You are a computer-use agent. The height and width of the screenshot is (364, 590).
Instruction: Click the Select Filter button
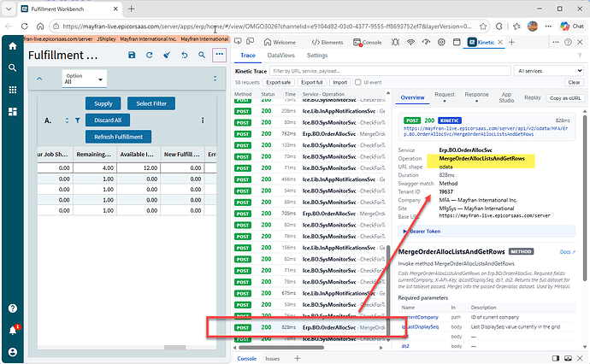click(151, 103)
